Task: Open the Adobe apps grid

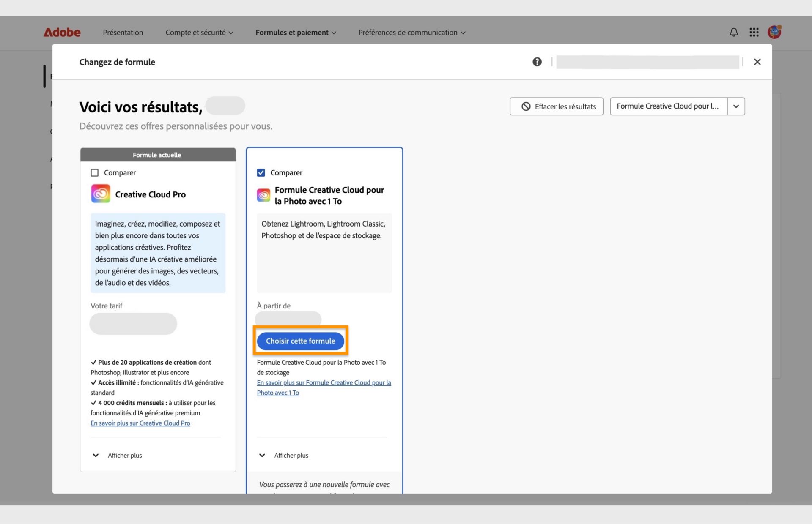Action: (x=754, y=32)
